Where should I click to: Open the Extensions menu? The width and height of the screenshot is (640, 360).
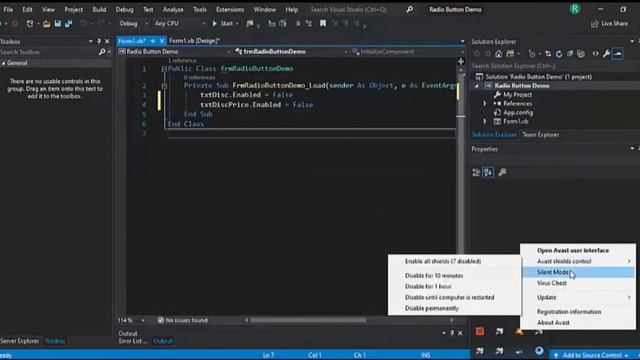pos(230,9)
